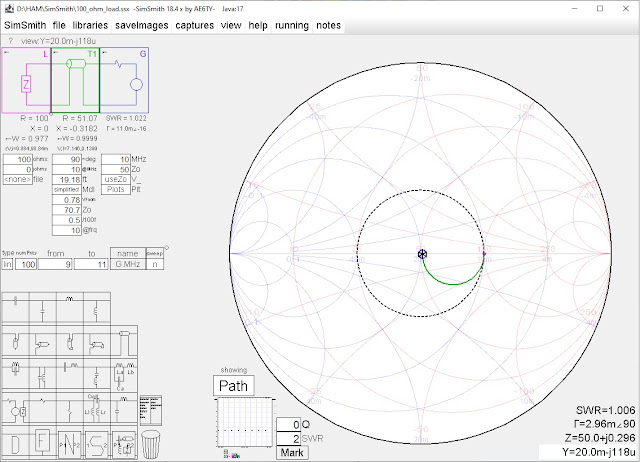Select the N two-port block
The width and height of the screenshot is (640, 462).
pyautogui.click(x=70, y=444)
